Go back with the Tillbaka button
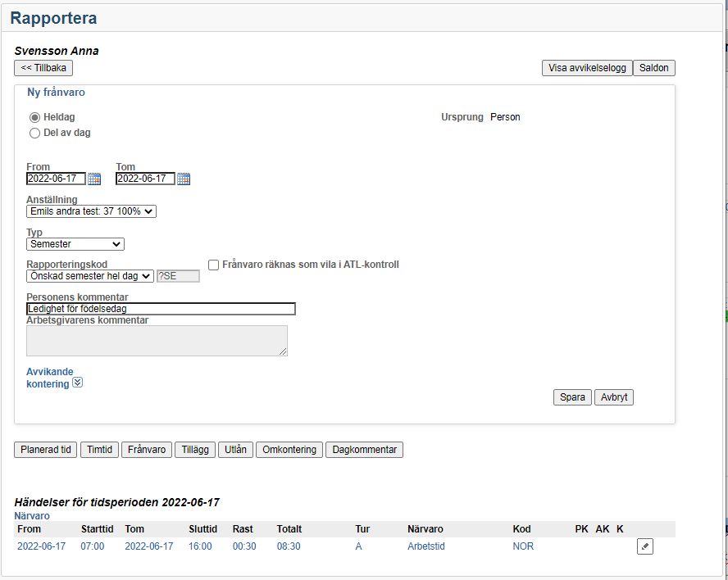 [43, 68]
